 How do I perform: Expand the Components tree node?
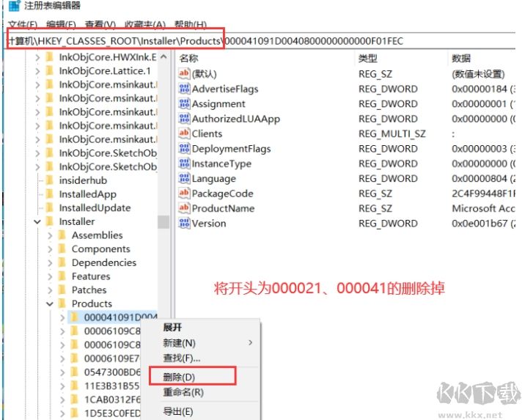pyautogui.click(x=50, y=249)
